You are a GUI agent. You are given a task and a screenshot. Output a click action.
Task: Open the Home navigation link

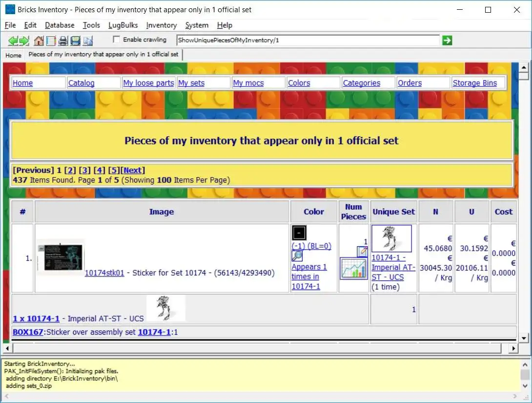pyautogui.click(x=23, y=83)
